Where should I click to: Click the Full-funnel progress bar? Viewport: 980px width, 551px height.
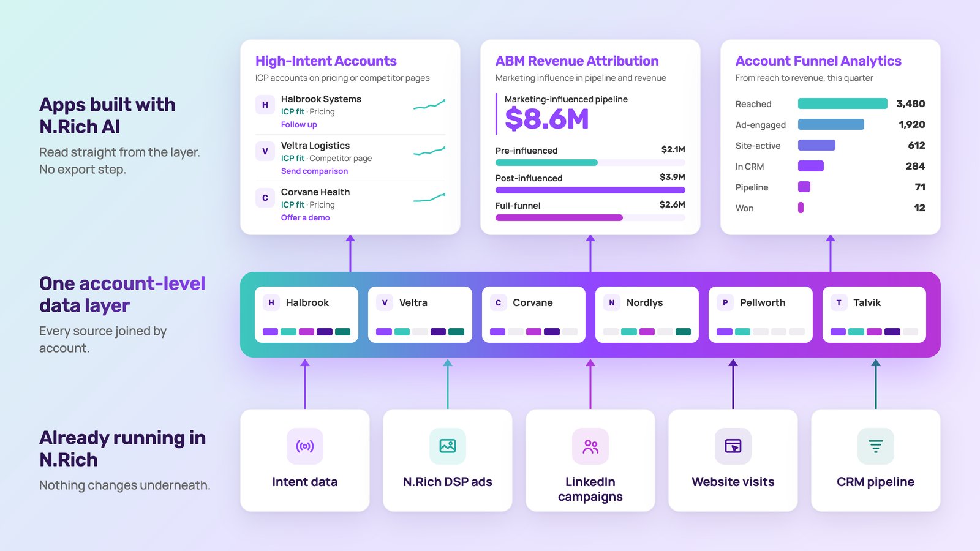(590, 218)
